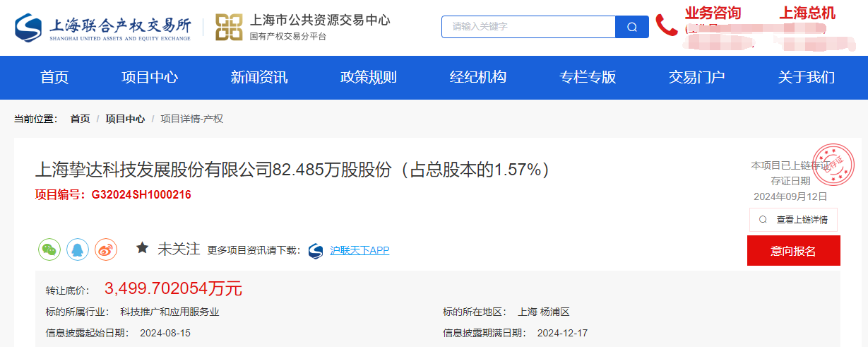The image size is (868, 347).
Task: Click the 沪联天下APP logo icon
Action: (x=316, y=251)
